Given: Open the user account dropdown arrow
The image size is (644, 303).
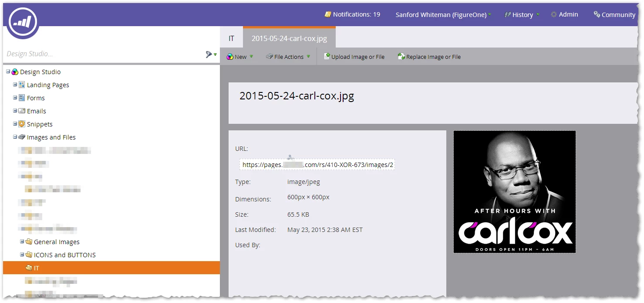Looking at the screenshot, I should click(490, 14).
